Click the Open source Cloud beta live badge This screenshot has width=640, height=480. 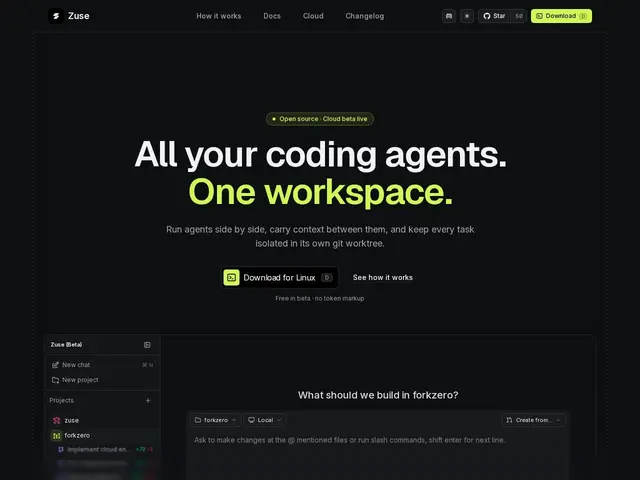(320, 119)
